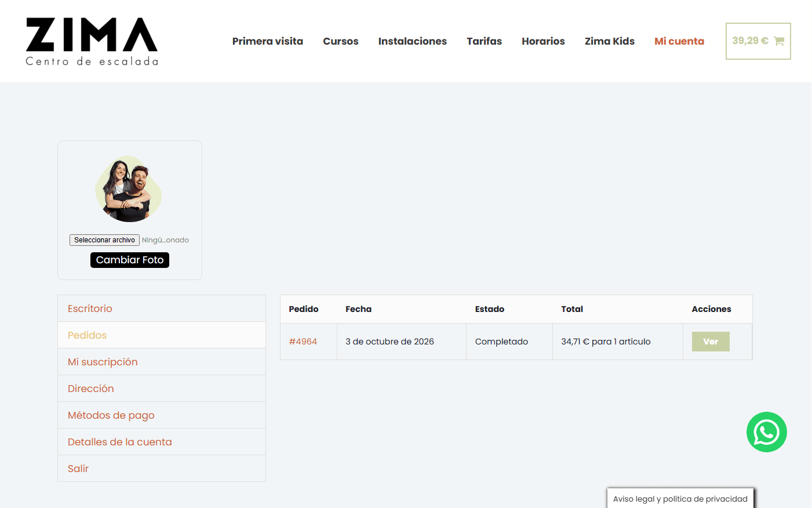Screen dimensions: 812x508
Task: Click Seleccionar archivo file chooser
Action: point(104,240)
